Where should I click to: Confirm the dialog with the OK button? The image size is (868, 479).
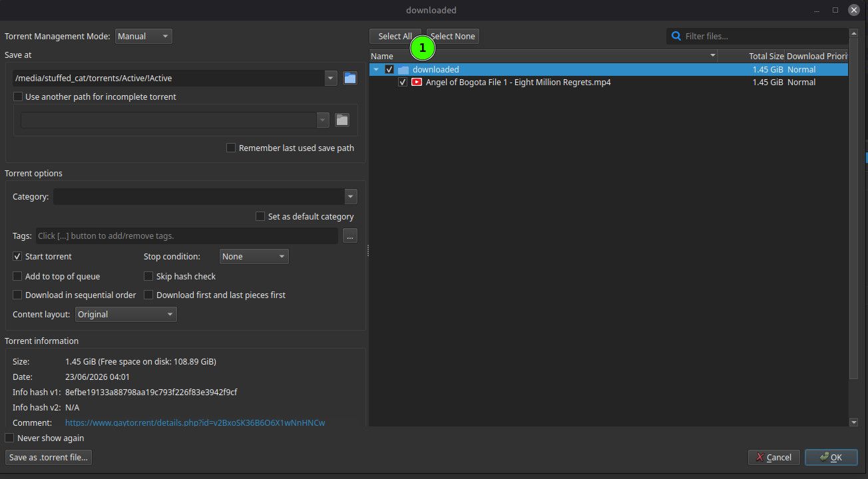pyautogui.click(x=831, y=457)
